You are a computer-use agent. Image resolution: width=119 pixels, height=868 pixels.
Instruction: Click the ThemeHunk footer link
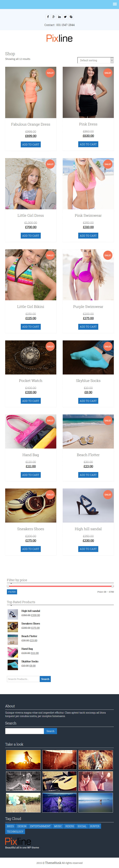tap(53, 863)
